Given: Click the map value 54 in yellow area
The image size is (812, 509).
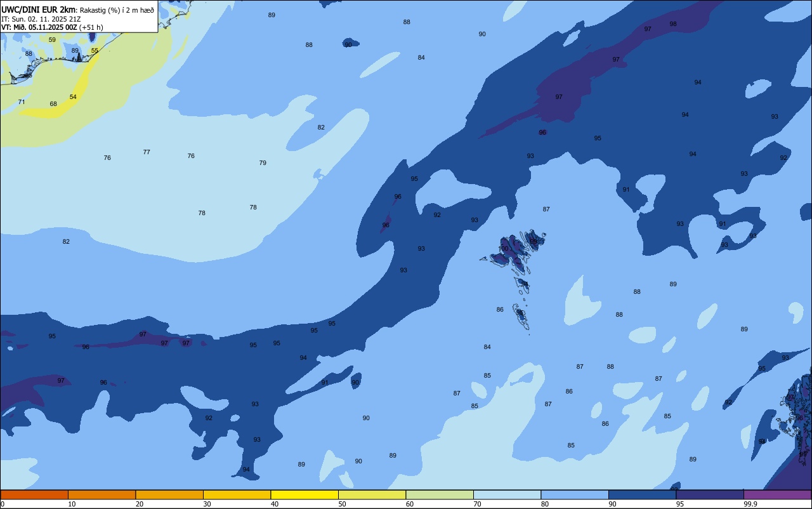Looking at the screenshot, I should (x=73, y=96).
